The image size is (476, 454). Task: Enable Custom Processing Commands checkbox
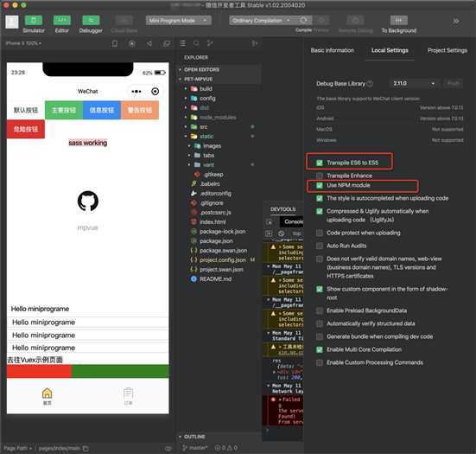(x=320, y=363)
